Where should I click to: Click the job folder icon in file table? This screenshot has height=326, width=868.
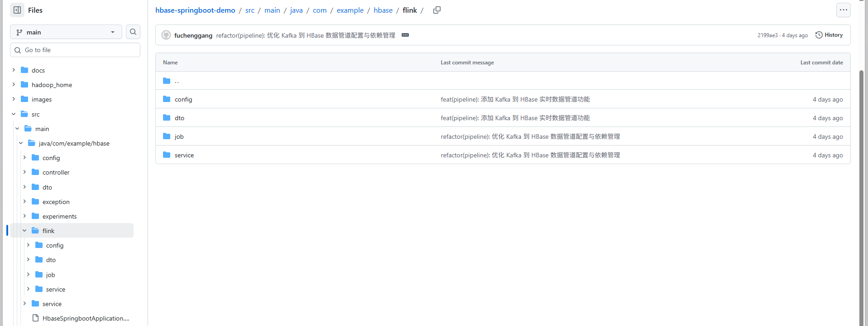(x=167, y=136)
